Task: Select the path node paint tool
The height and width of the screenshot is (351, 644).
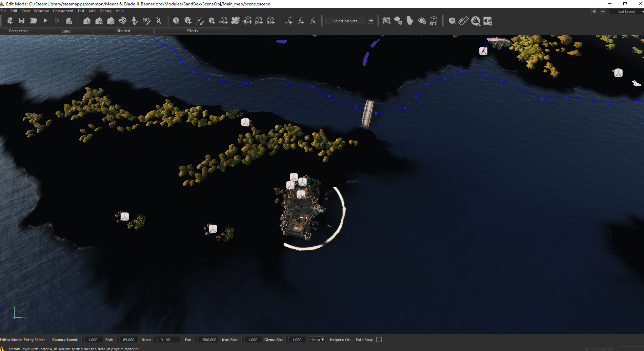Action: click(x=200, y=21)
